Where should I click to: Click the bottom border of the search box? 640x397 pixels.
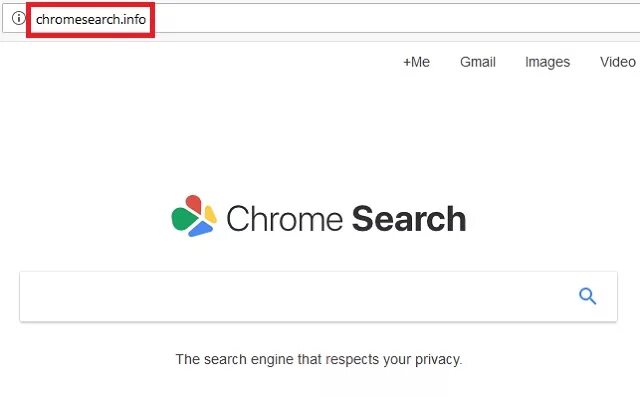[318, 322]
